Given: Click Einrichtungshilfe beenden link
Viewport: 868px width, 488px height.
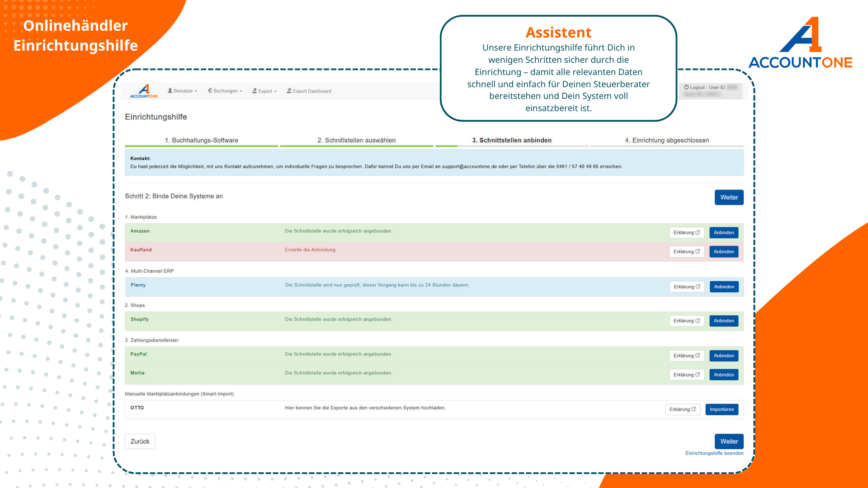Looking at the screenshot, I should pyautogui.click(x=714, y=453).
